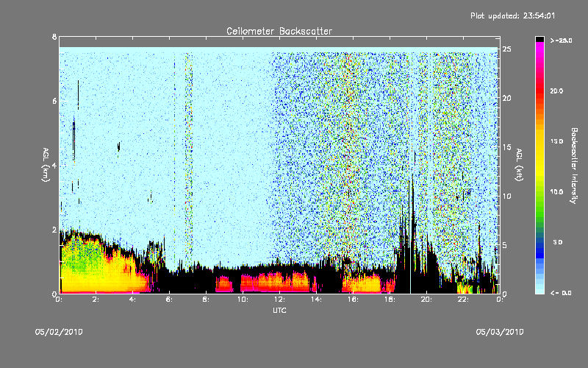
Task: Click the '10:' hour tick on the UTC axis
Action: point(243,300)
